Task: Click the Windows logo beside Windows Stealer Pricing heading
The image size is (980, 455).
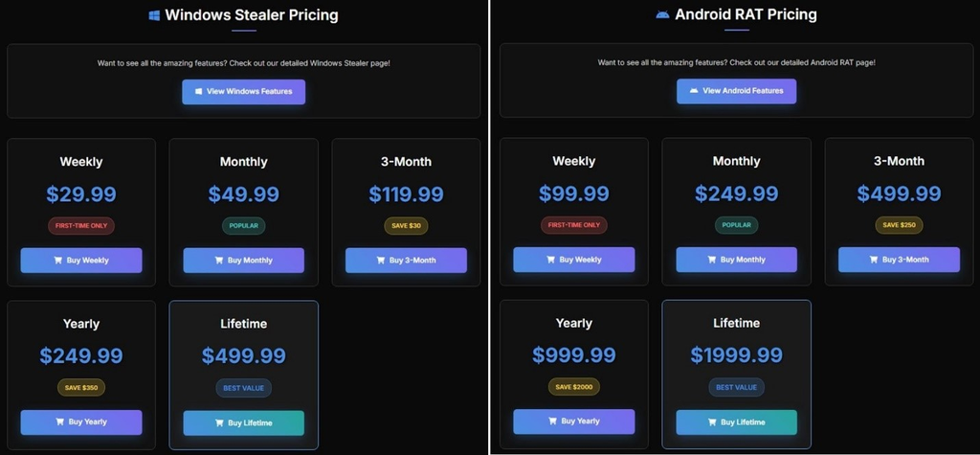Action: (x=154, y=15)
